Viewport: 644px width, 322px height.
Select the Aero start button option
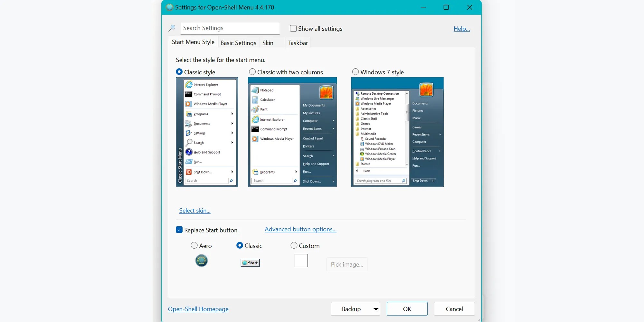(x=194, y=245)
